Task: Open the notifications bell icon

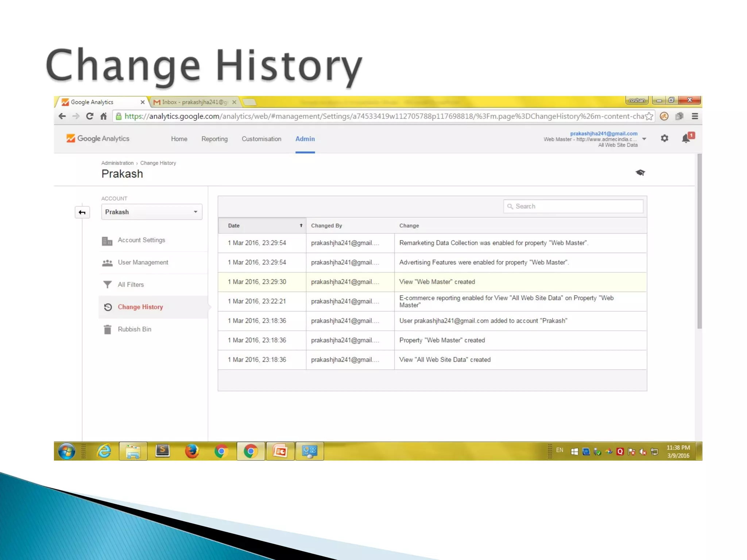Action: 686,139
